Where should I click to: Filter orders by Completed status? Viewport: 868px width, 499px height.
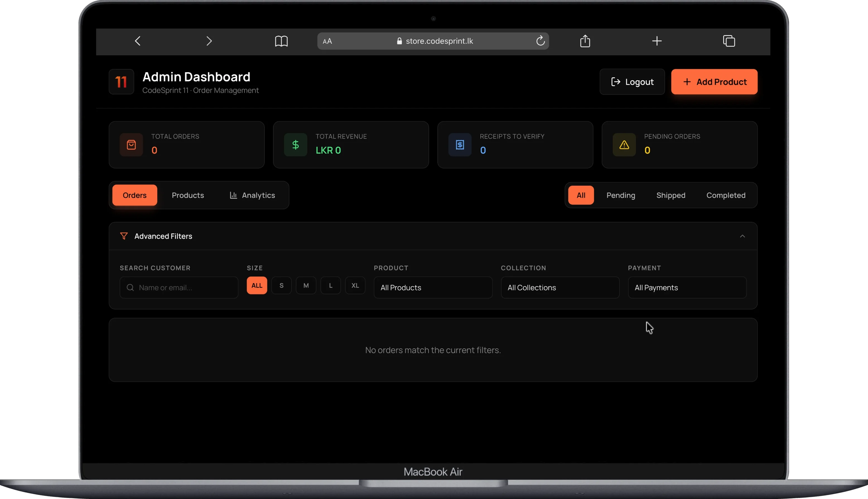click(x=726, y=195)
